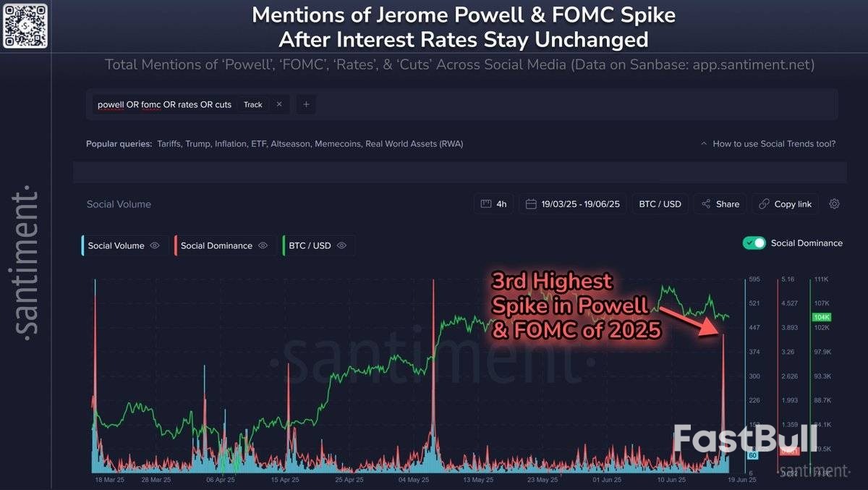Hide the BTC / USD price line
868x490 pixels.
[x=341, y=245]
